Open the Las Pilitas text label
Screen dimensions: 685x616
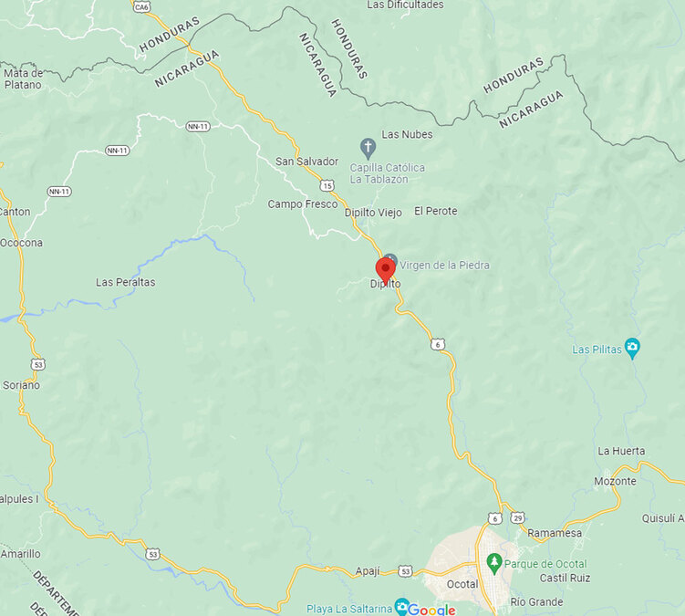[x=597, y=350]
